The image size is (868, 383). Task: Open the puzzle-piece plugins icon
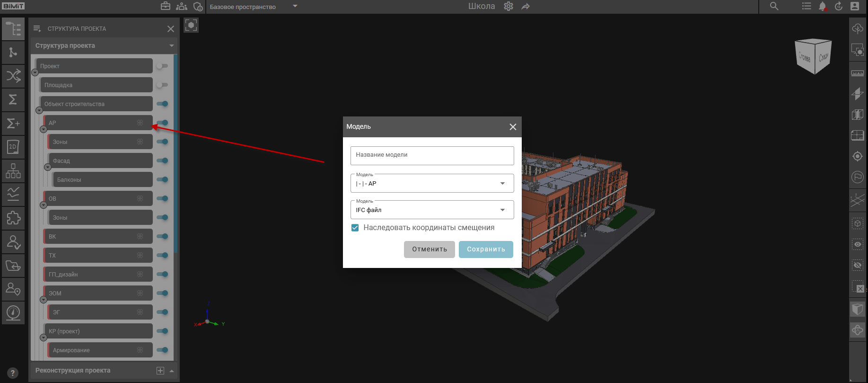(13, 218)
